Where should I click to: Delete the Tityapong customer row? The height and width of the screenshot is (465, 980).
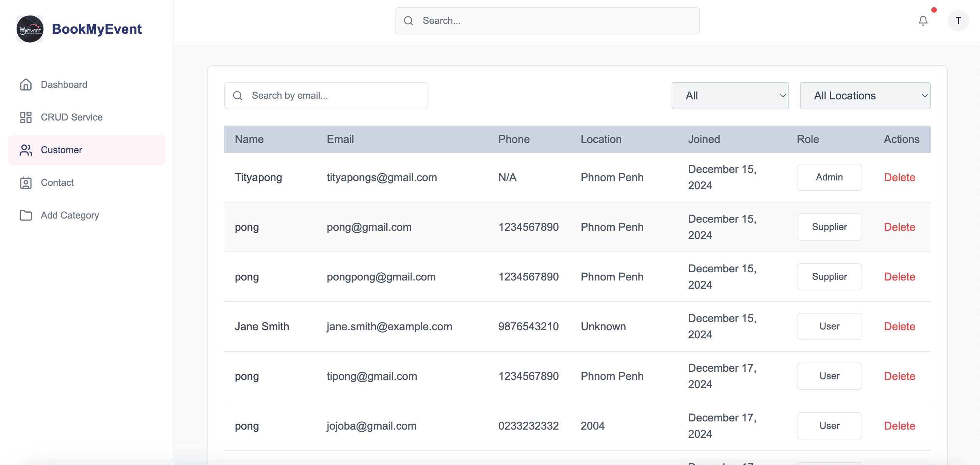point(899,177)
